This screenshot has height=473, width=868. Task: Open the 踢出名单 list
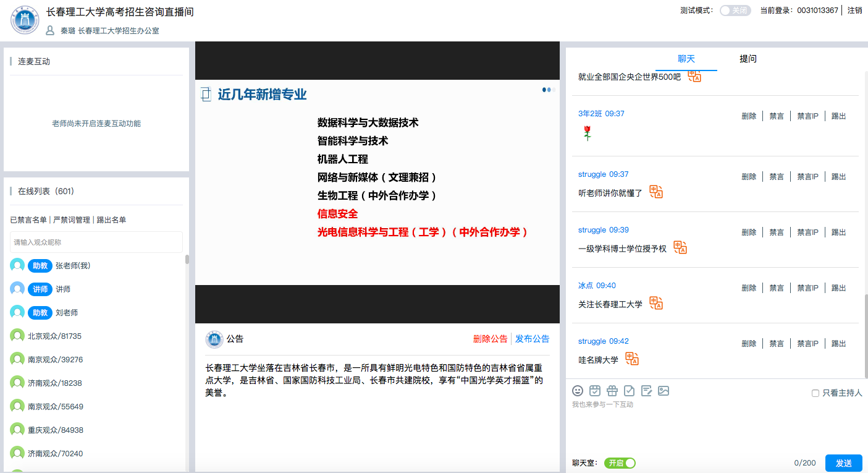coord(111,220)
